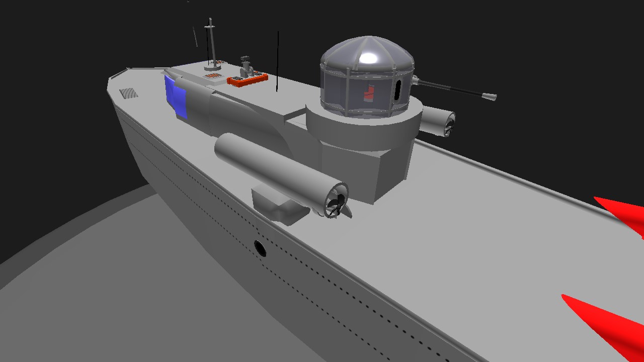644x362 pixels.
Task: Click the round porthole on the hull side
Action: coord(260,248)
